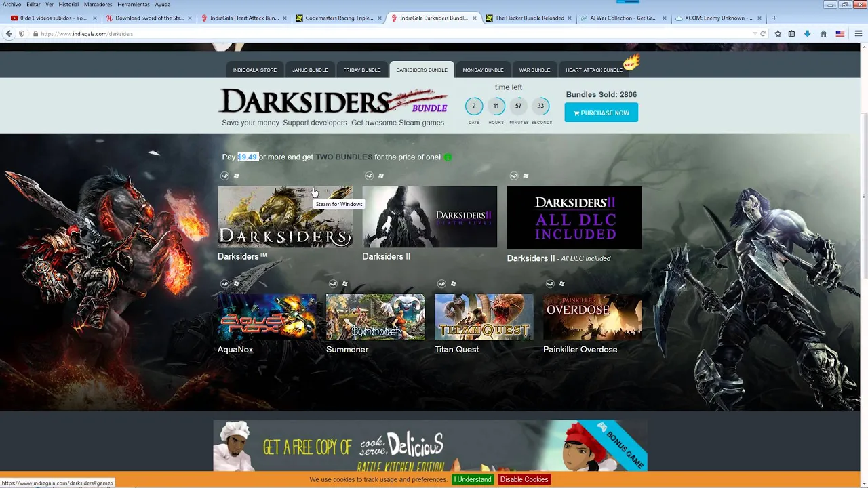The image size is (868, 488).
Task: Click the Cook Serve Delicious free copy banner
Action: (431, 445)
